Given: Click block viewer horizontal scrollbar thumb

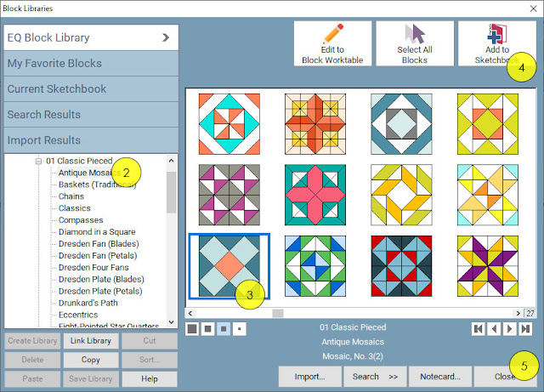Looking at the screenshot, I should [x=278, y=313].
